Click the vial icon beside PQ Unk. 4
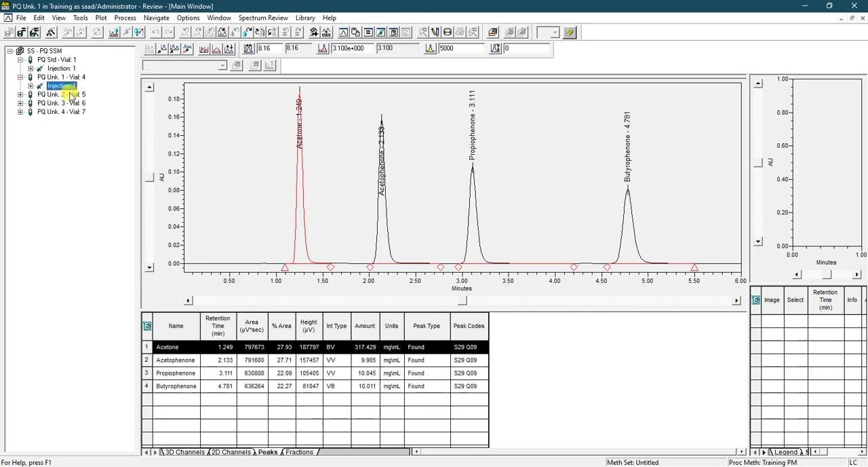 pyautogui.click(x=30, y=112)
